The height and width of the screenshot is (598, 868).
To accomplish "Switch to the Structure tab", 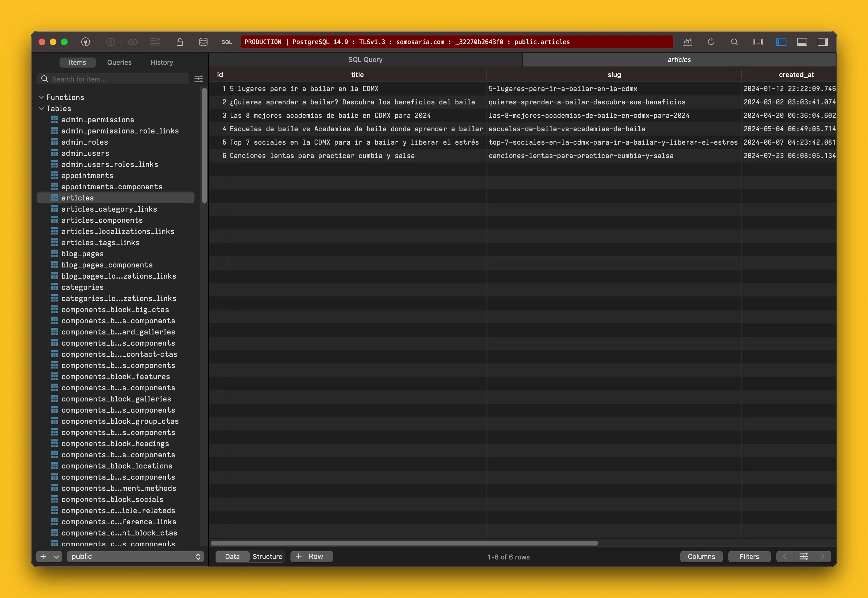I will pos(267,556).
